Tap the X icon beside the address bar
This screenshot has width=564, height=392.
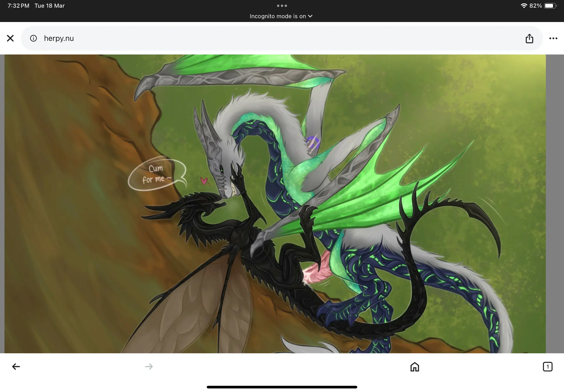(10, 38)
